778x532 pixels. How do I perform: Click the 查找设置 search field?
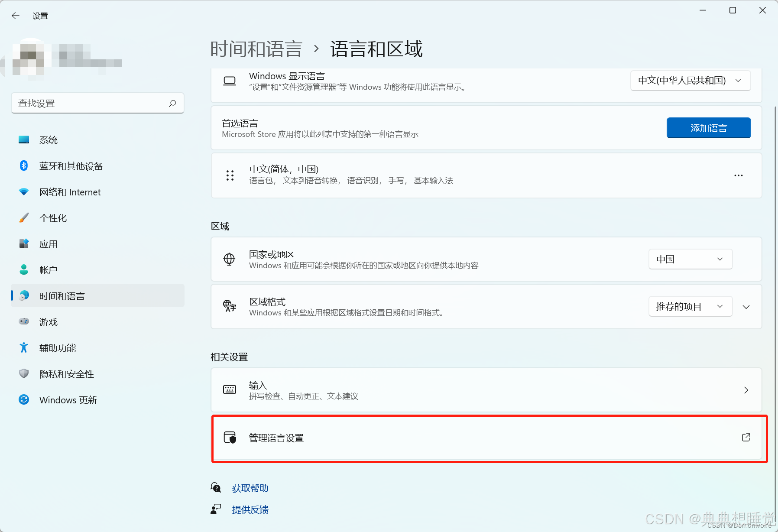click(98, 103)
